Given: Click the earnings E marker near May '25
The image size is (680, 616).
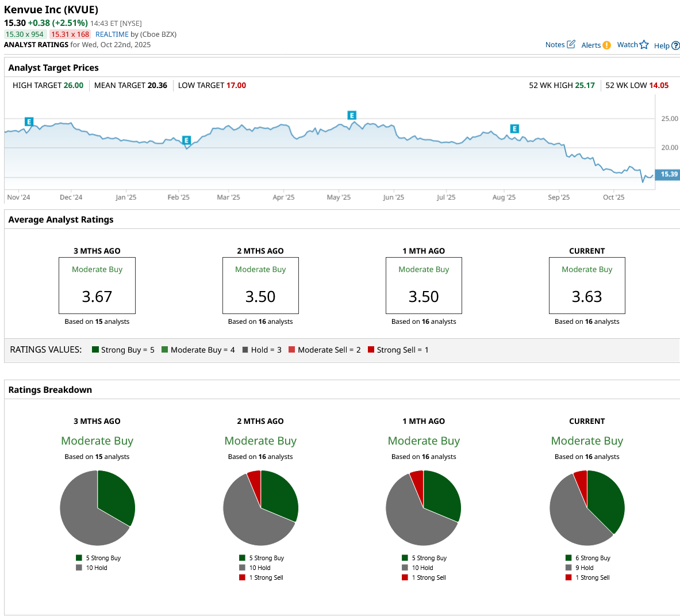Looking at the screenshot, I should [352, 116].
